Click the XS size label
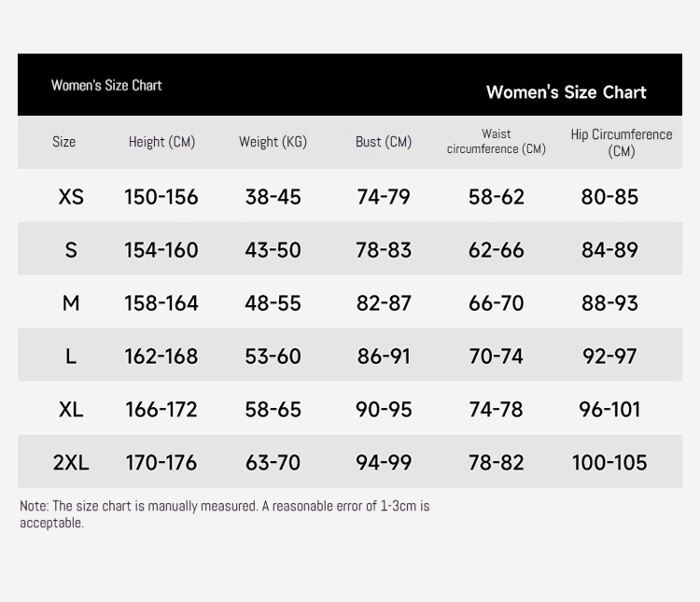Screen dimensions: 700x602 click(x=71, y=197)
